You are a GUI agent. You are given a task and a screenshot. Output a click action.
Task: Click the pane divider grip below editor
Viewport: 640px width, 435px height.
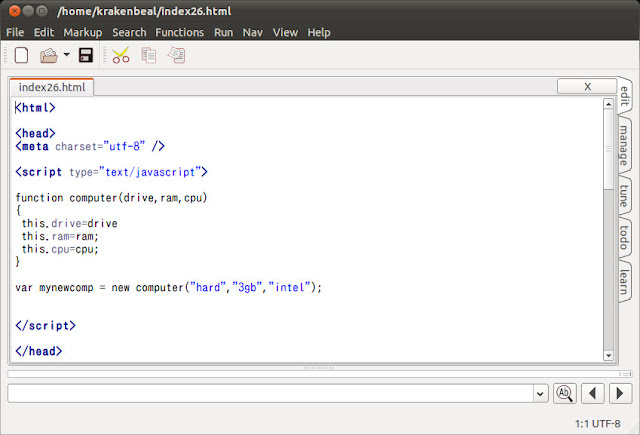click(x=319, y=368)
